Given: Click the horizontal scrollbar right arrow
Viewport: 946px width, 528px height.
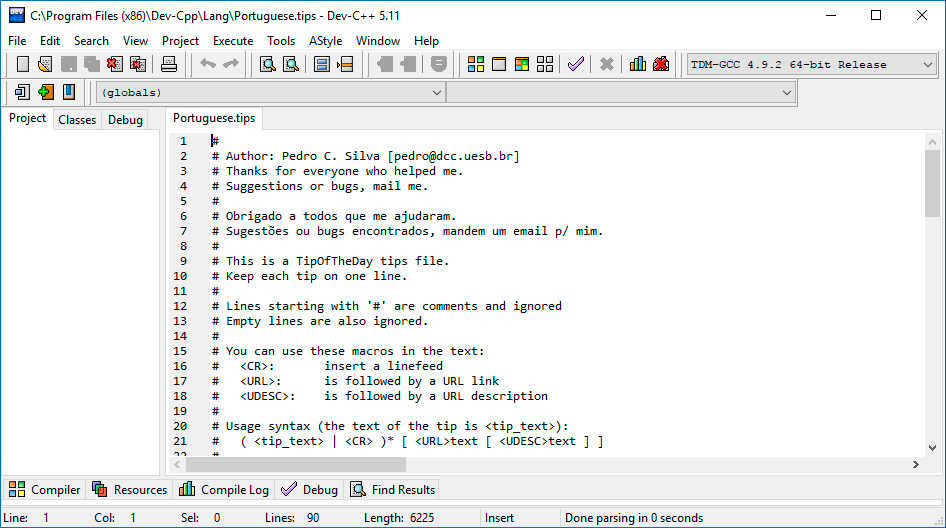Looking at the screenshot, I should tap(916, 464).
